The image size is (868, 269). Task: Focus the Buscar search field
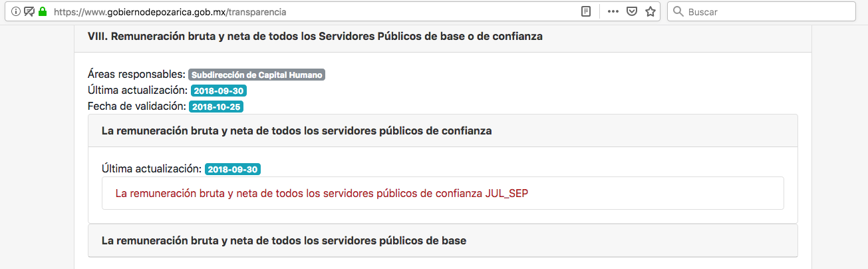765,12
